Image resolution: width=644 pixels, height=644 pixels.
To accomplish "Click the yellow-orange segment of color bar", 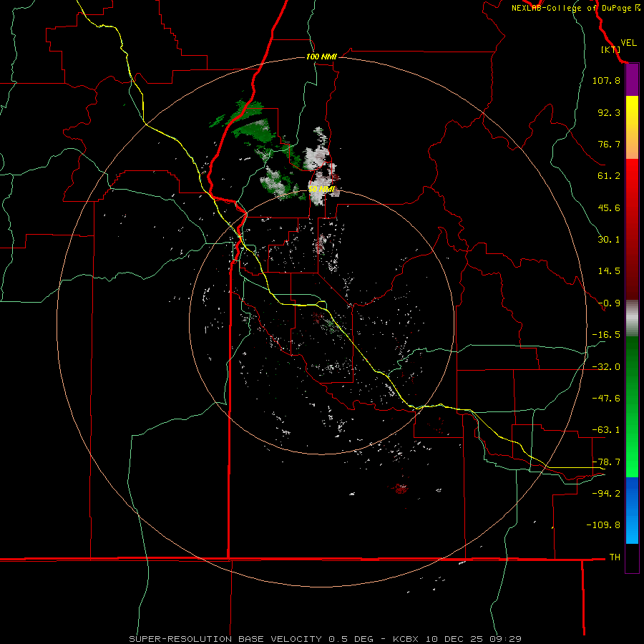I will (632, 127).
